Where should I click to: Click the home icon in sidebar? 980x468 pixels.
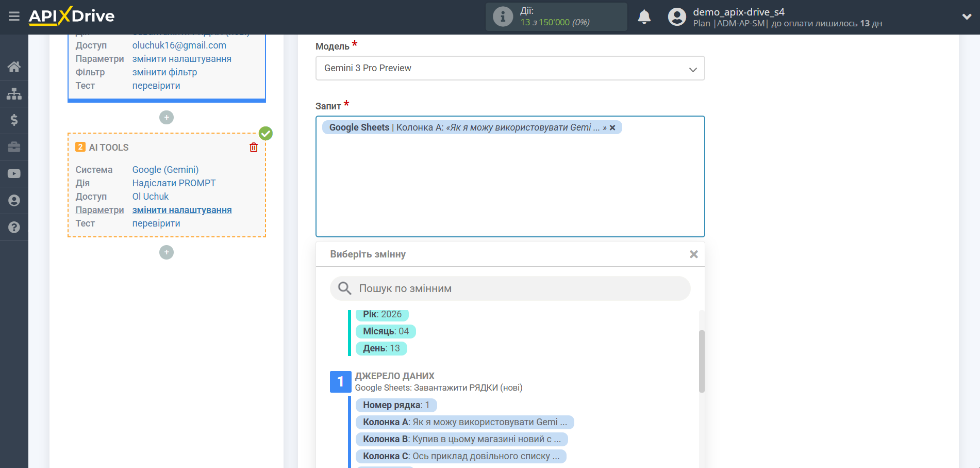point(14,67)
